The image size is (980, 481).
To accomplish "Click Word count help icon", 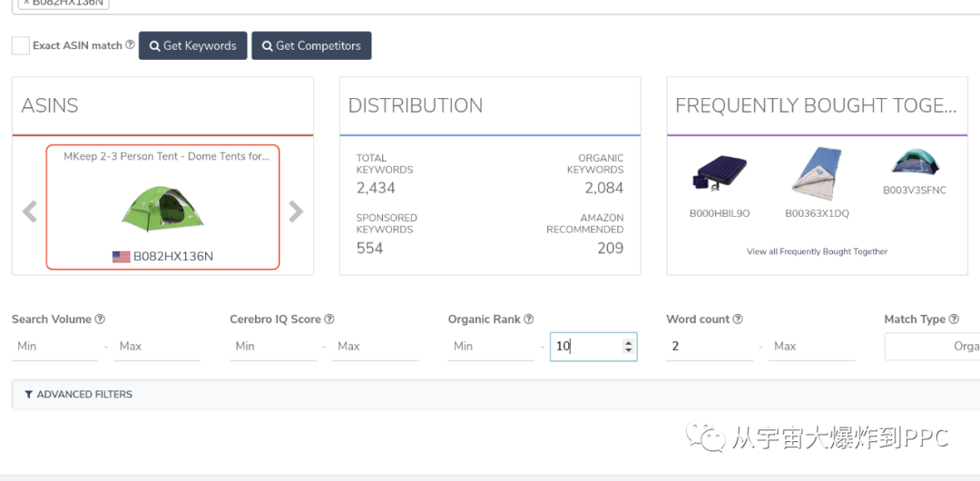I will [x=738, y=319].
